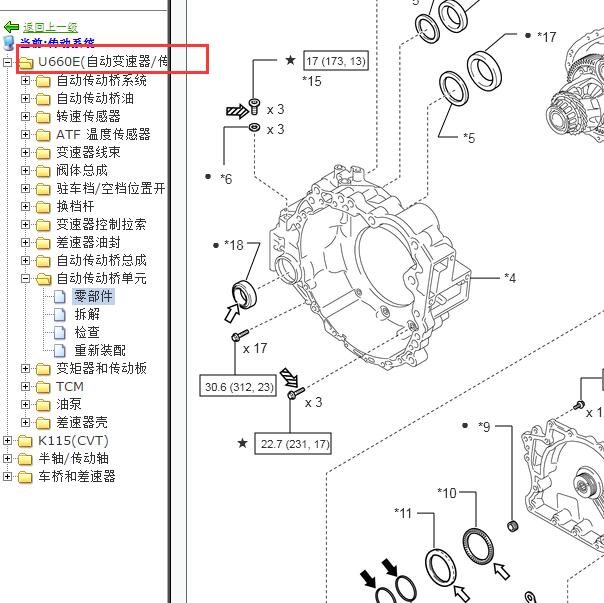Expand 差速器壳 folder
This screenshot has height=603, width=604.
25,422
